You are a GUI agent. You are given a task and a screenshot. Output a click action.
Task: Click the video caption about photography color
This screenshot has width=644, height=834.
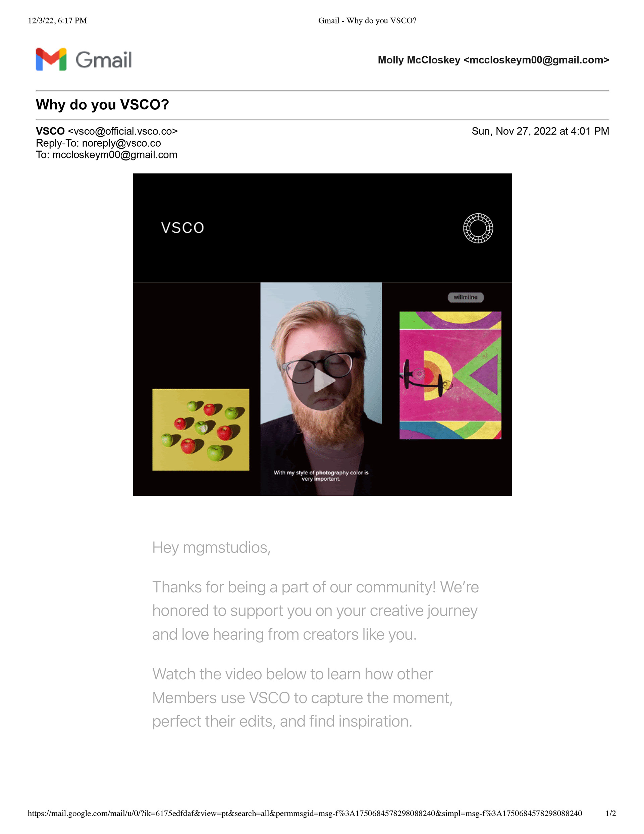click(321, 476)
